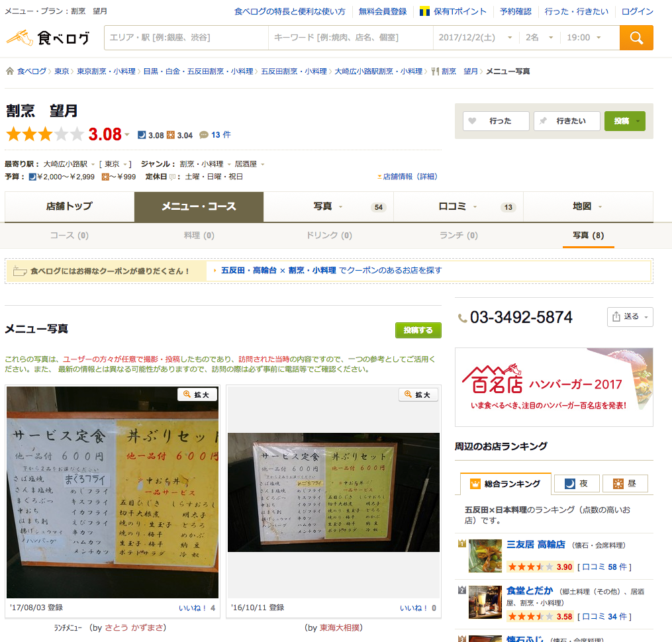Switch to 昼 ranking tab
The image size is (672, 642).
point(625,483)
